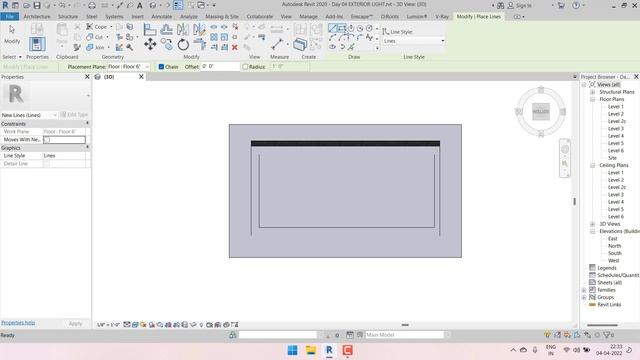
Task: Pick the Pick Lines draw tool
Action: point(351,47)
